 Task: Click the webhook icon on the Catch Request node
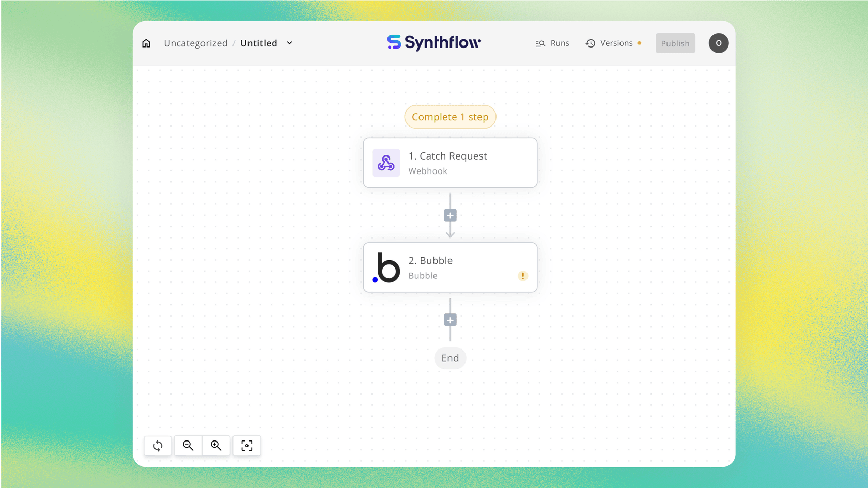coord(386,163)
